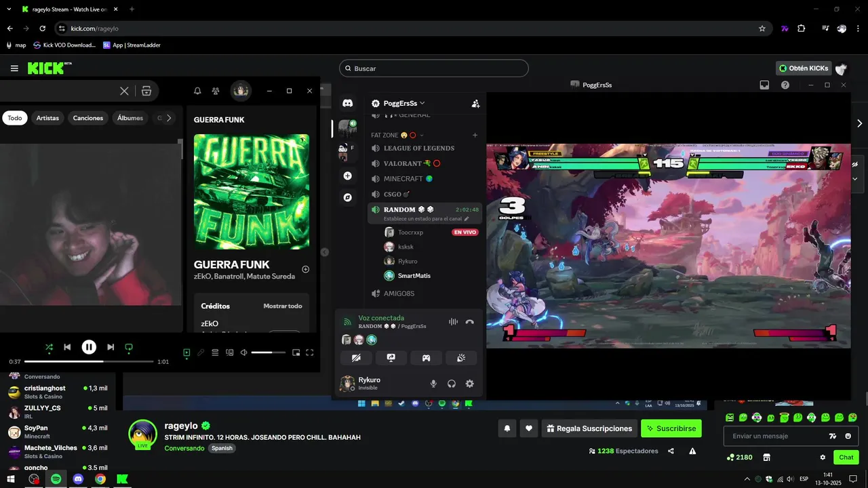
Task: Disconnect from Discord voice channel
Action: click(469, 322)
